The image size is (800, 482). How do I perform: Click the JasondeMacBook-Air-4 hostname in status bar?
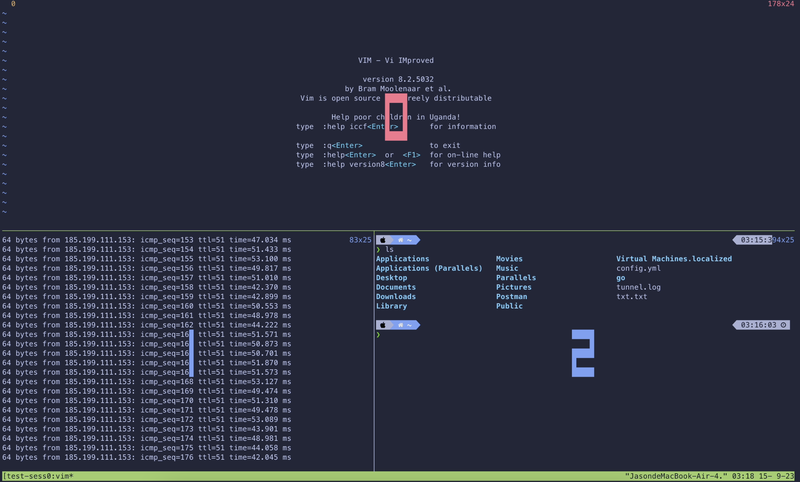pos(682,476)
